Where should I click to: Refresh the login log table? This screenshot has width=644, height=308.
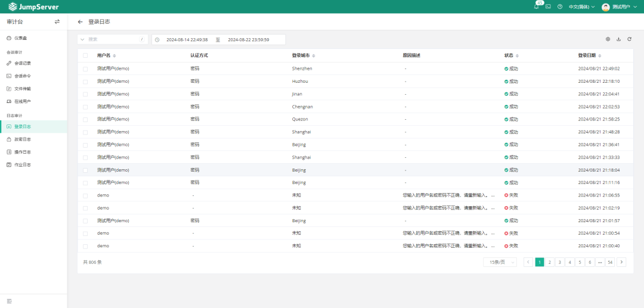click(x=629, y=39)
